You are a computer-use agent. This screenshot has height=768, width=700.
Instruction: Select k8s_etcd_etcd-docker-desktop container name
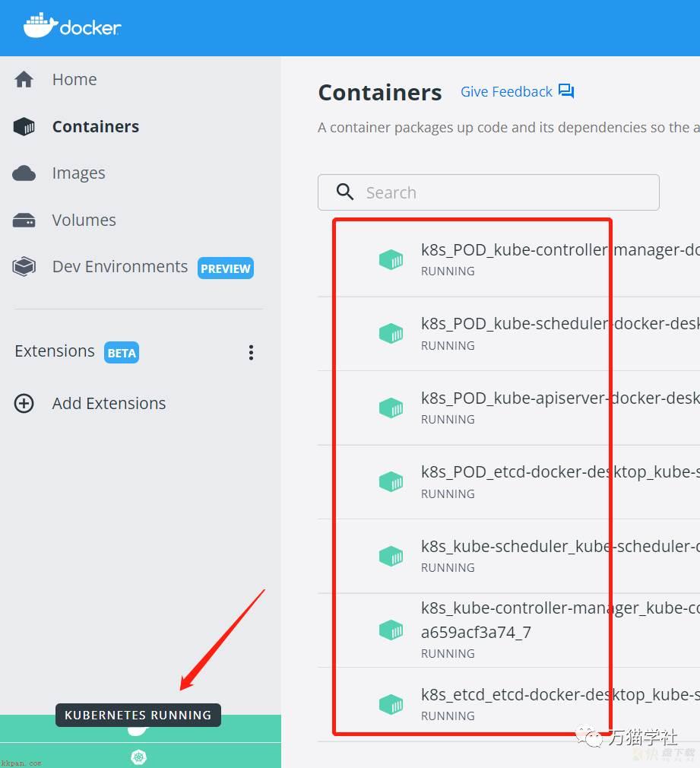(560, 694)
